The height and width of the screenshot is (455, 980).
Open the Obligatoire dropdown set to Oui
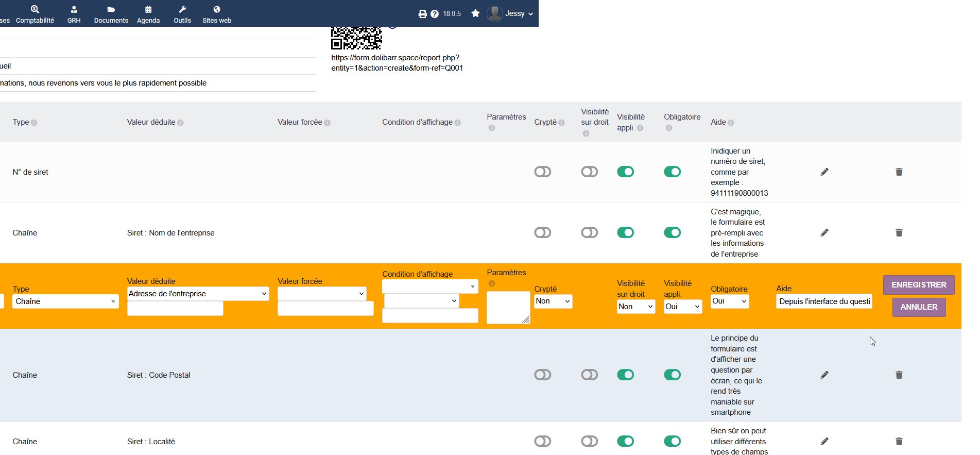pos(730,301)
